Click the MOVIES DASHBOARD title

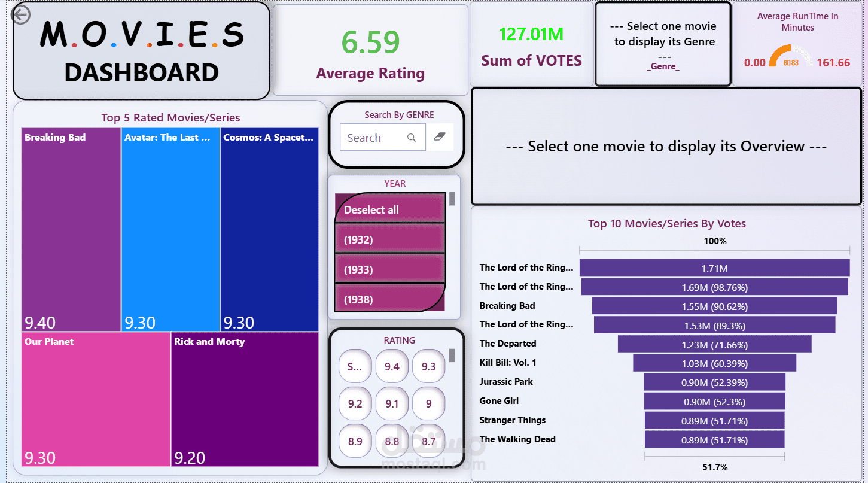[142, 52]
